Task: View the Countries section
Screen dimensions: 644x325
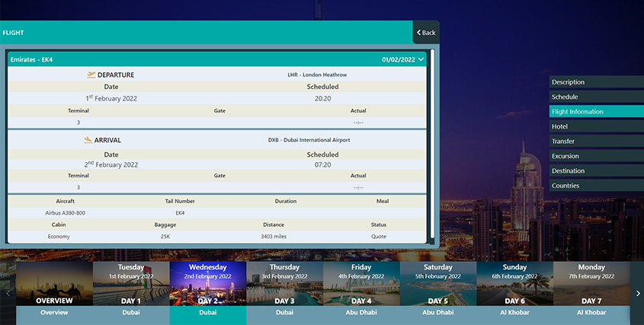Action: [x=596, y=186]
